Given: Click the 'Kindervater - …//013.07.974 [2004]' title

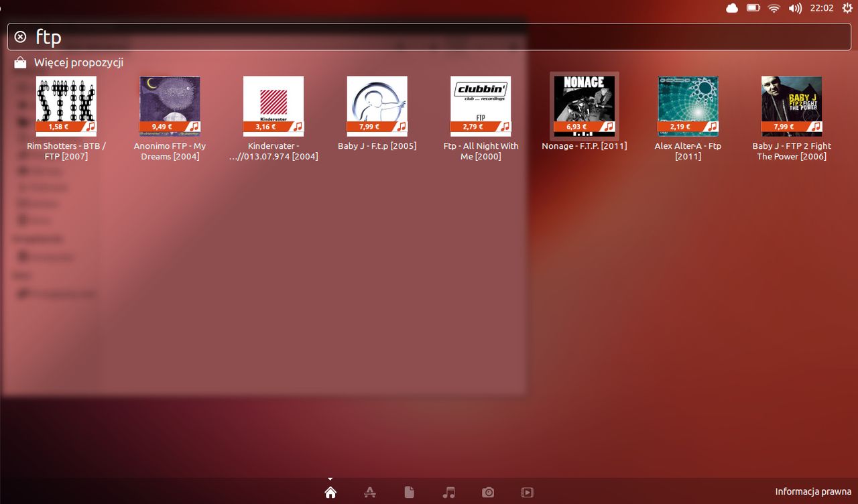Looking at the screenshot, I should [273, 151].
